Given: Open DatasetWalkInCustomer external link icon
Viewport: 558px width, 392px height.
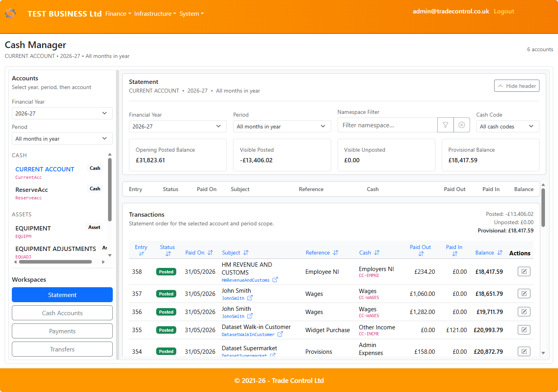Looking at the screenshot, I should click(280, 334).
